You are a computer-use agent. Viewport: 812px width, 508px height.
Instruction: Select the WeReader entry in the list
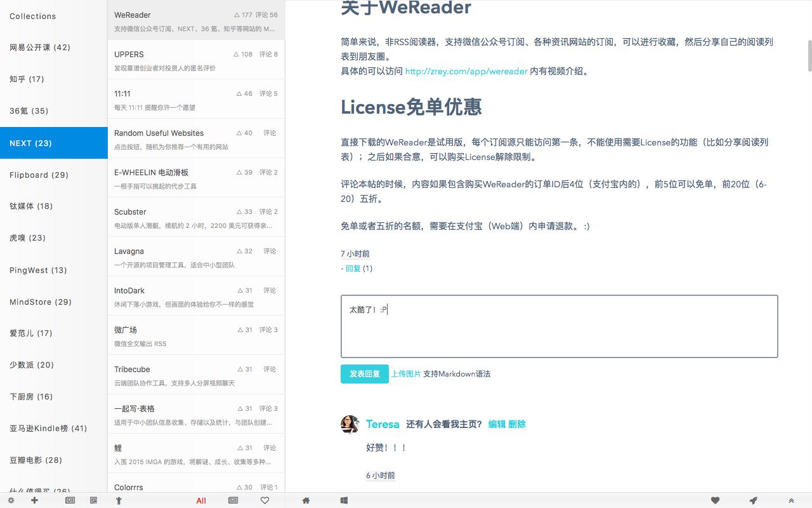point(196,21)
